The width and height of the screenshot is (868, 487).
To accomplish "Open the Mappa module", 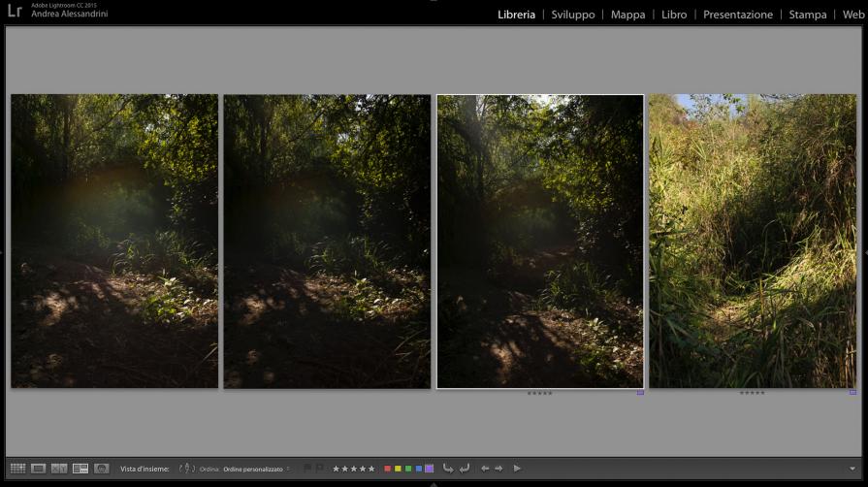I will (627, 15).
